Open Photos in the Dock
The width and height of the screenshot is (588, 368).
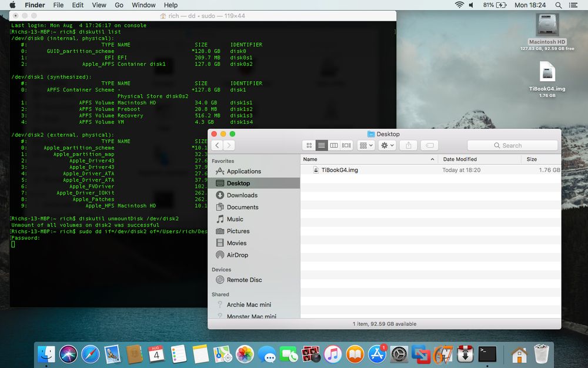tap(245, 354)
